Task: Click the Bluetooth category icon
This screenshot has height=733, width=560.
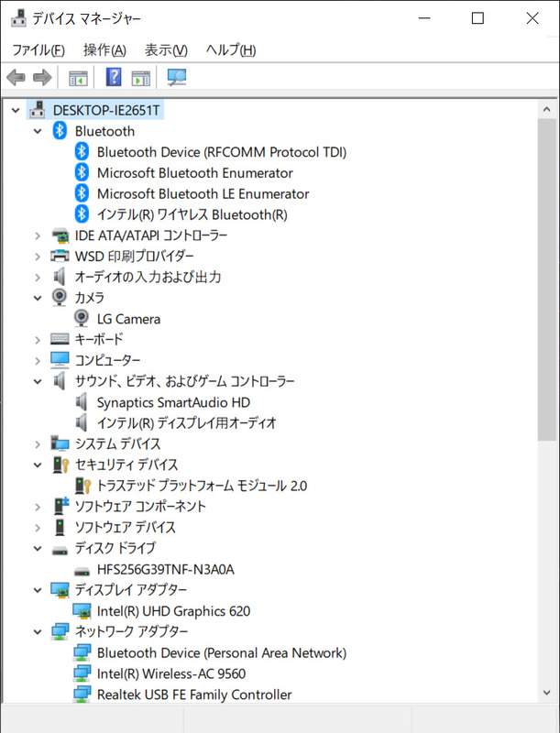Action: [60, 130]
